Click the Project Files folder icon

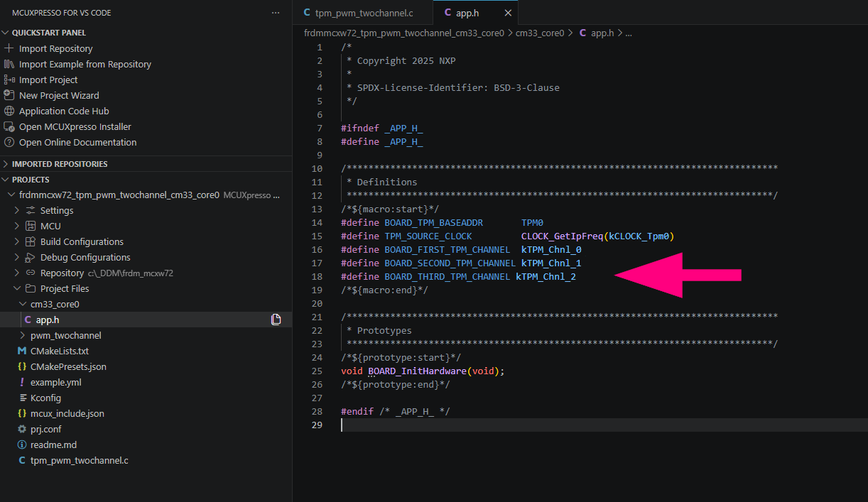click(31, 288)
